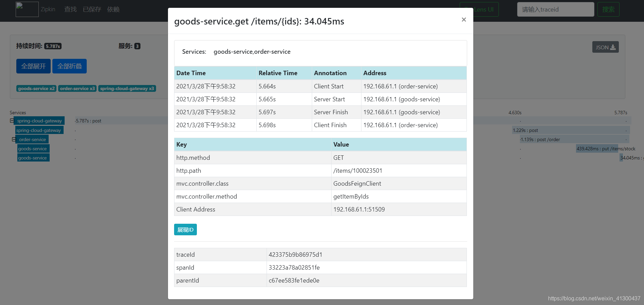The height and width of the screenshot is (305, 644).
Task: Select first spring-cloud-gateway span row label
Action: (x=39, y=121)
